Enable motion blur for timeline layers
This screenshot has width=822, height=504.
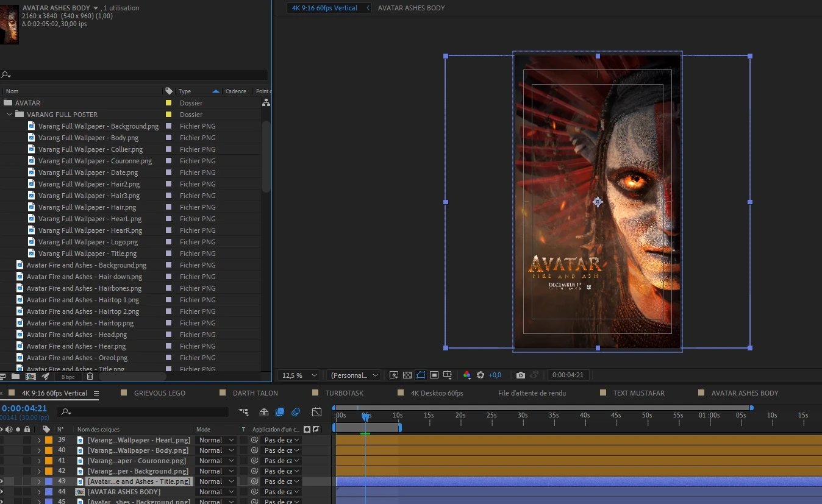(x=296, y=412)
